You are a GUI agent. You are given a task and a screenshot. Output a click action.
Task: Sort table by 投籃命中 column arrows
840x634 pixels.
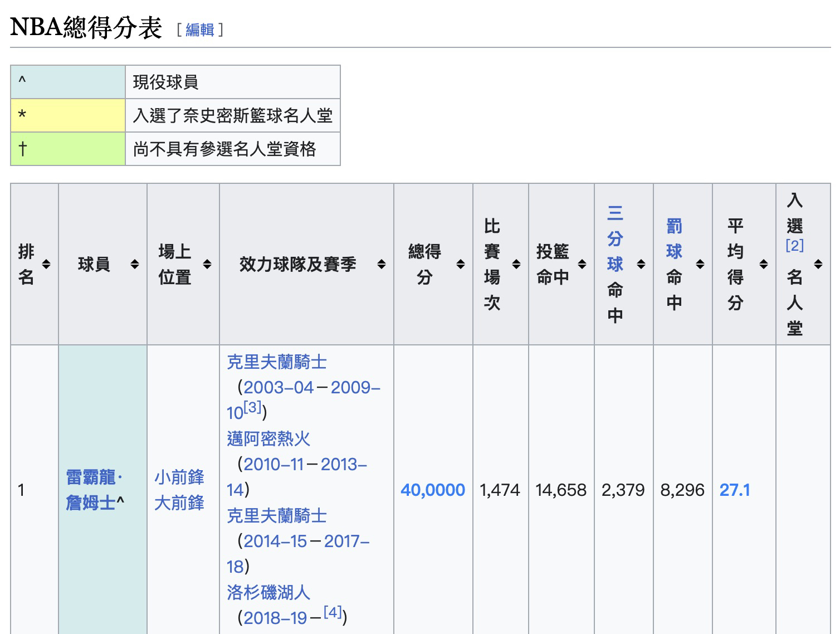[x=582, y=264]
